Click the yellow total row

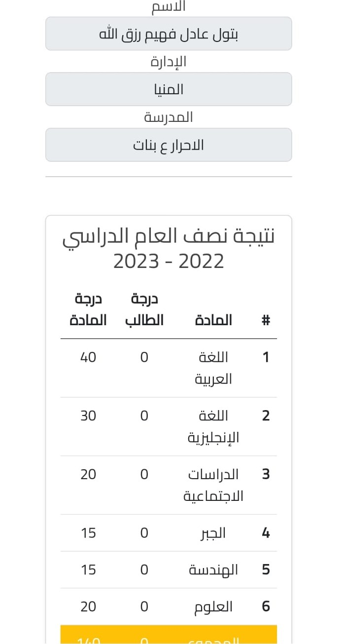tap(169, 635)
